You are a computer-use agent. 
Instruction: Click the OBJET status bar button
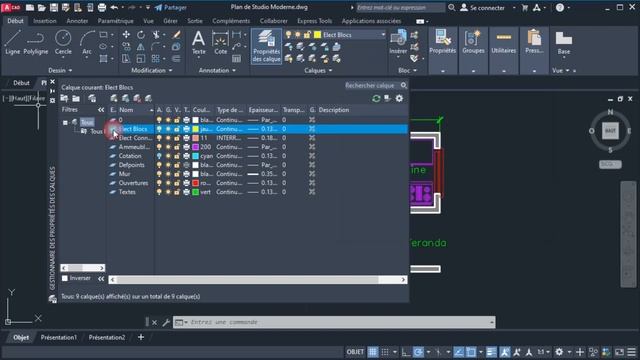coord(355,352)
